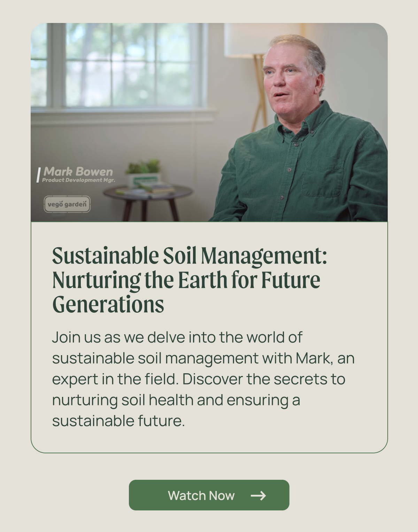Open the Sustainable Soil Management headline line
The height and width of the screenshot is (532, 418).
click(189, 256)
